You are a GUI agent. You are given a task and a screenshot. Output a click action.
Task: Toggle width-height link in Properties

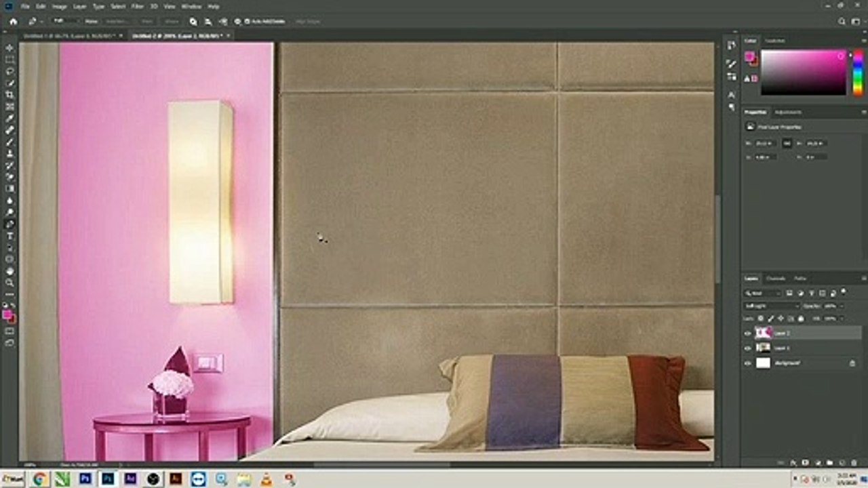[787, 143]
